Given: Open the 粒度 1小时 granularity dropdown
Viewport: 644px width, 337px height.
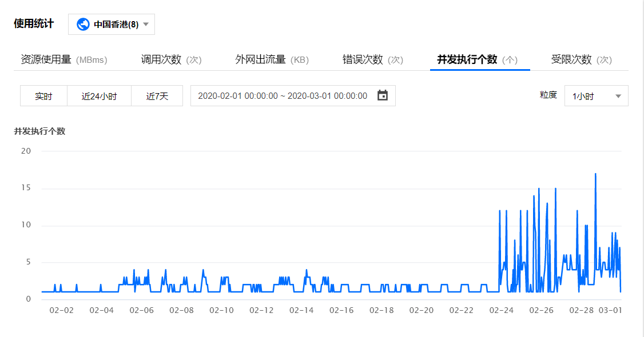Looking at the screenshot, I should point(597,96).
